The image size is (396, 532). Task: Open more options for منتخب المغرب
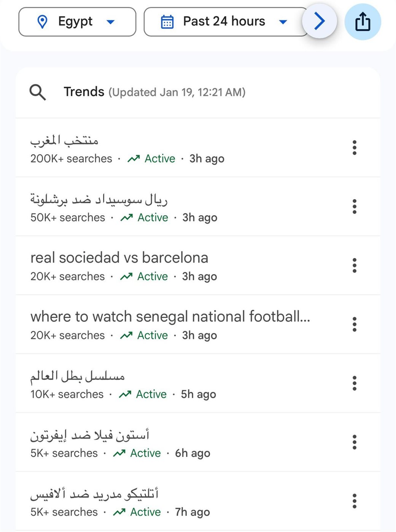[x=354, y=147]
